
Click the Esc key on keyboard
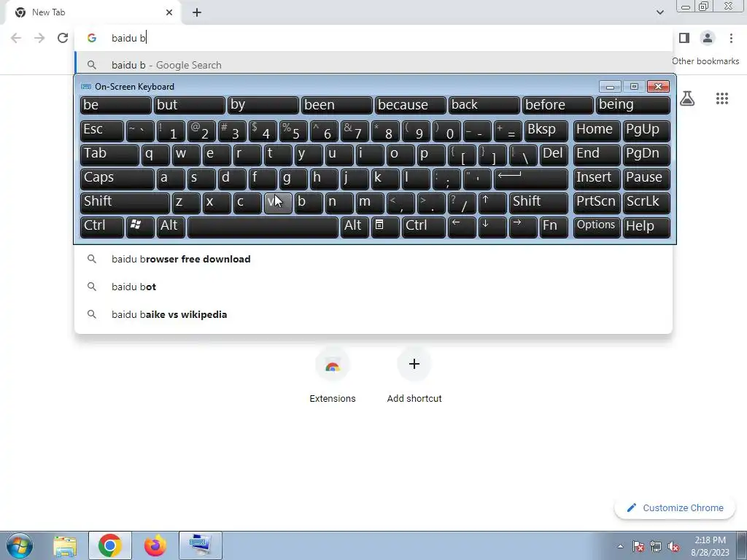click(102, 131)
